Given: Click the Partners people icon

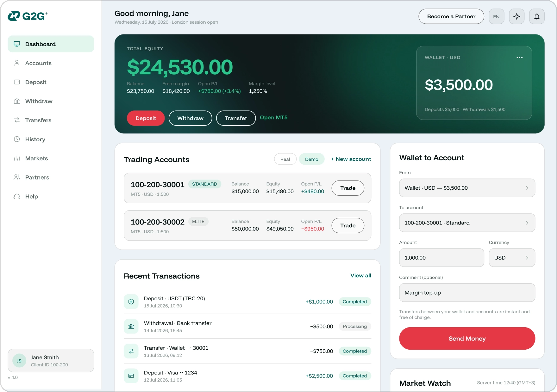Looking at the screenshot, I should (17, 177).
